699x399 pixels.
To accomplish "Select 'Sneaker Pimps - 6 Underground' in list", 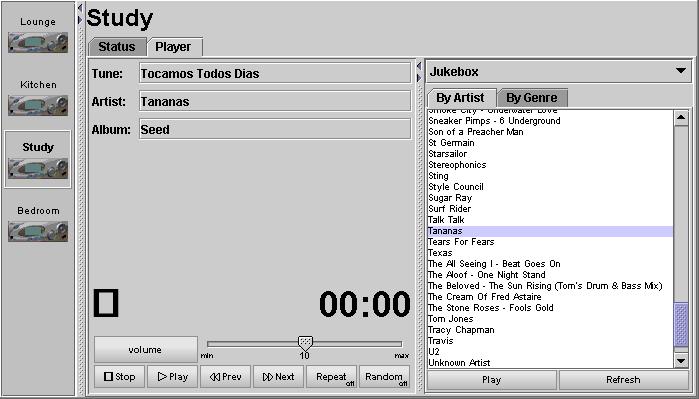I will click(x=494, y=121).
